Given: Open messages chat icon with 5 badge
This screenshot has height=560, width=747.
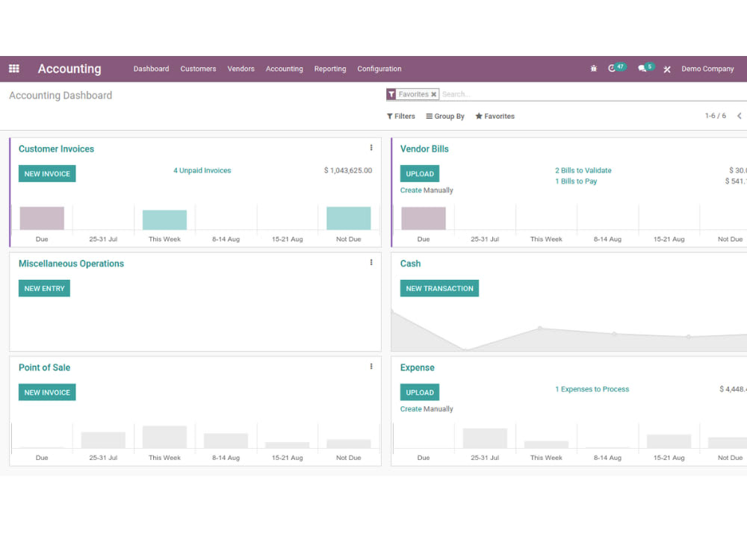Looking at the screenshot, I should [646, 68].
